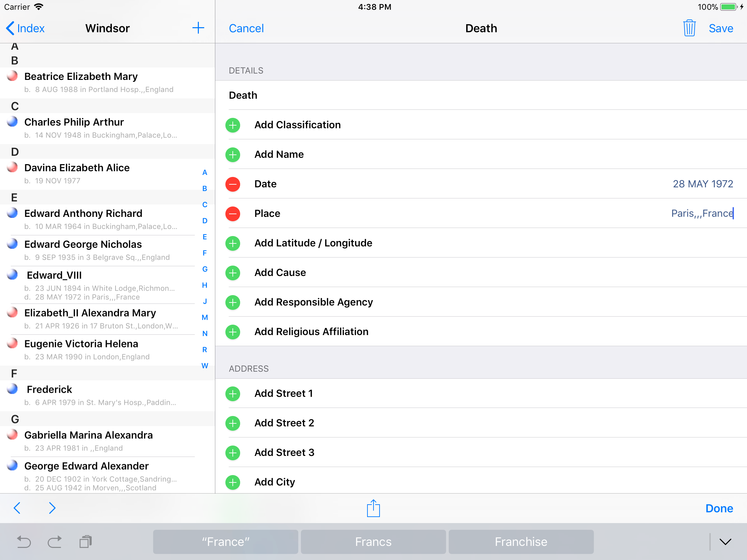The width and height of the screenshot is (747, 560).
Task: Tap Cancel to discard changes
Action: tap(246, 28)
